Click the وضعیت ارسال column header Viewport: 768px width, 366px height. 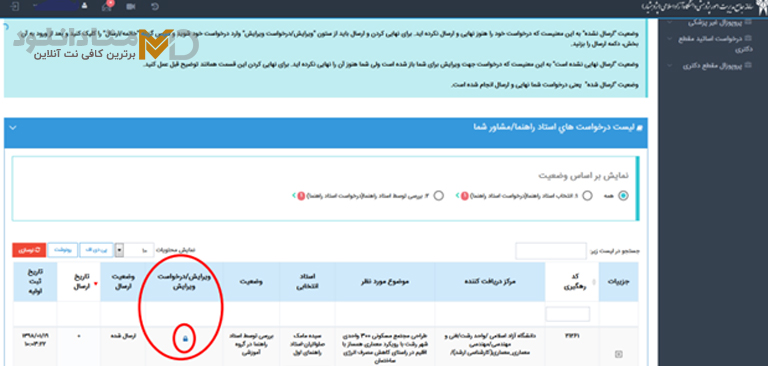click(122, 282)
